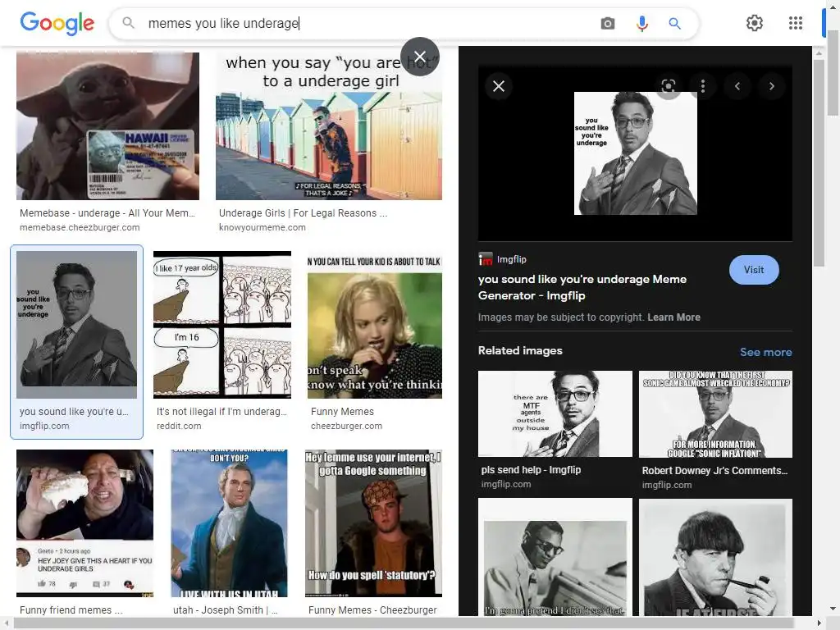Viewport: 840px width, 630px height.
Task: Click 'Memebase - underage - All Your Mem...' title
Action: [107, 213]
